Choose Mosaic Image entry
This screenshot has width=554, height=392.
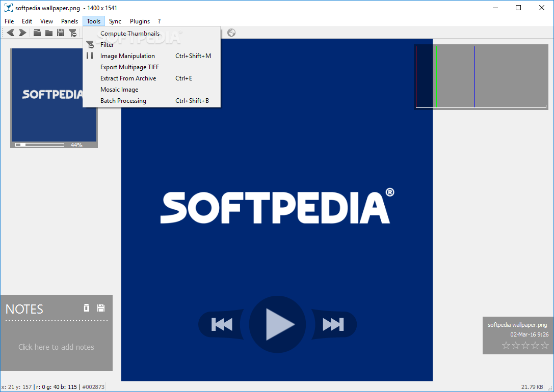point(151,90)
